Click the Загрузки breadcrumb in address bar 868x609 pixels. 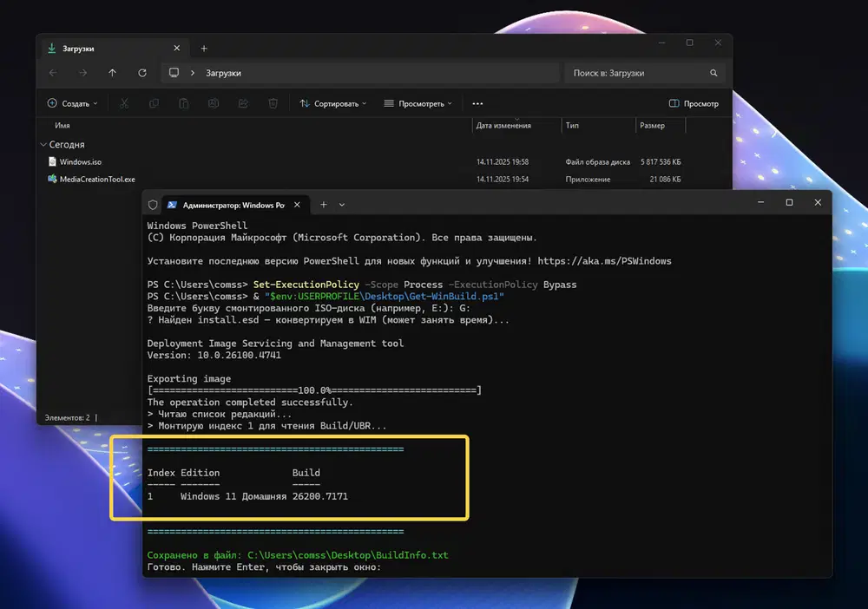[223, 73]
